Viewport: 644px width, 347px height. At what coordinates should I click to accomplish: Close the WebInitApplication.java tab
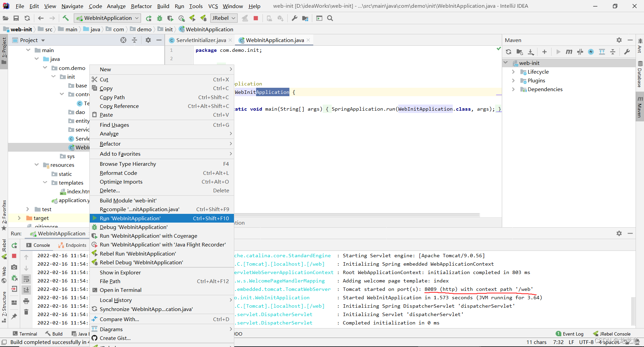coord(308,40)
